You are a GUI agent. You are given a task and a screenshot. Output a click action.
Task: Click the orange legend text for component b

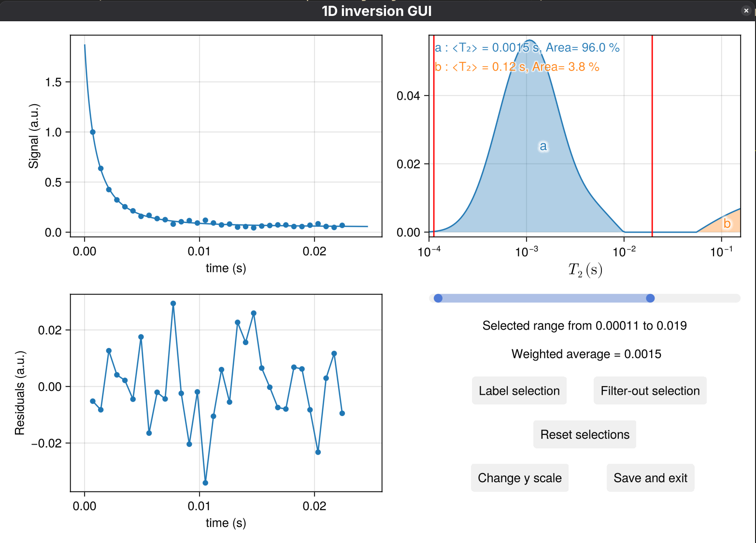517,67
